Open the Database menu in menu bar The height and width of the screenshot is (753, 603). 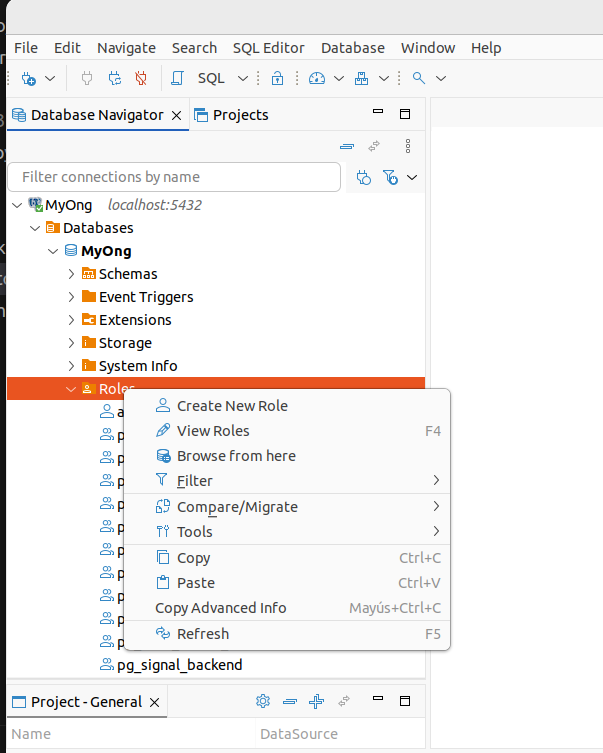coord(352,48)
